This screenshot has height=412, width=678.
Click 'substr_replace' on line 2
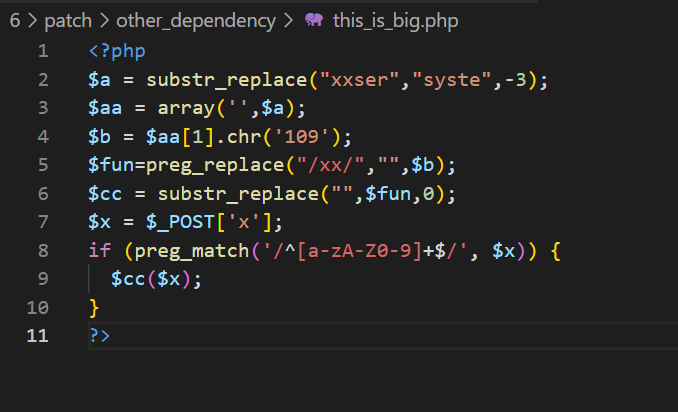pyautogui.click(x=227, y=80)
